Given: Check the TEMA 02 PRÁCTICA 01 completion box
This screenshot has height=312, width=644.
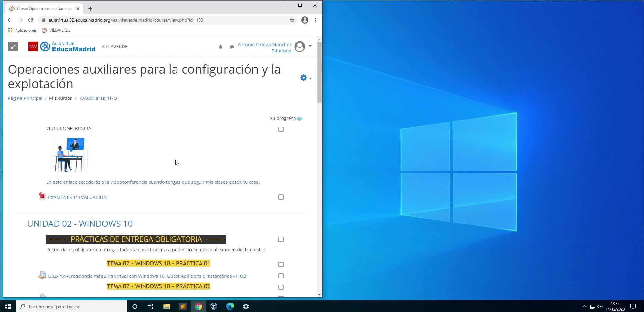Looking at the screenshot, I should pos(281,265).
